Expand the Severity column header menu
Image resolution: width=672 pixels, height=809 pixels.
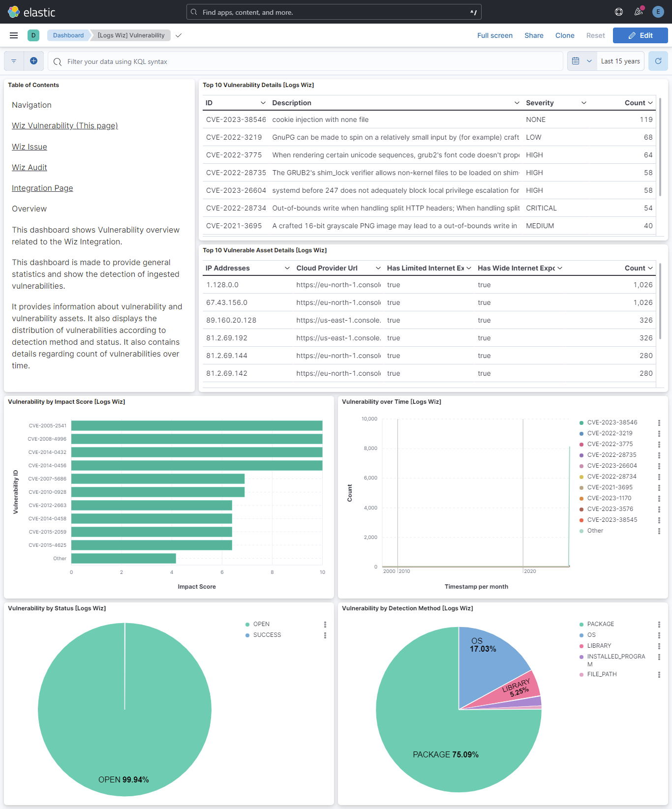(x=584, y=103)
